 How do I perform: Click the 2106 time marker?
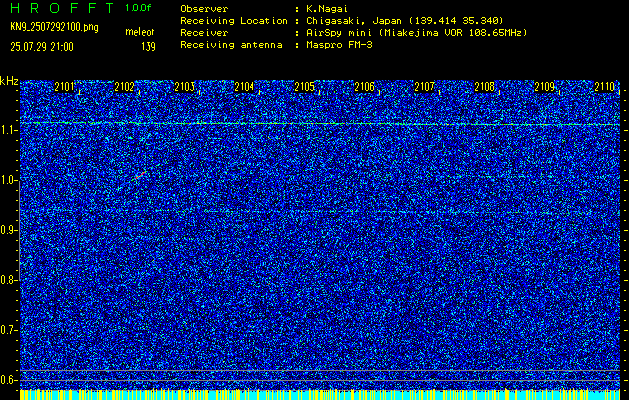click(x=365, y=87)
